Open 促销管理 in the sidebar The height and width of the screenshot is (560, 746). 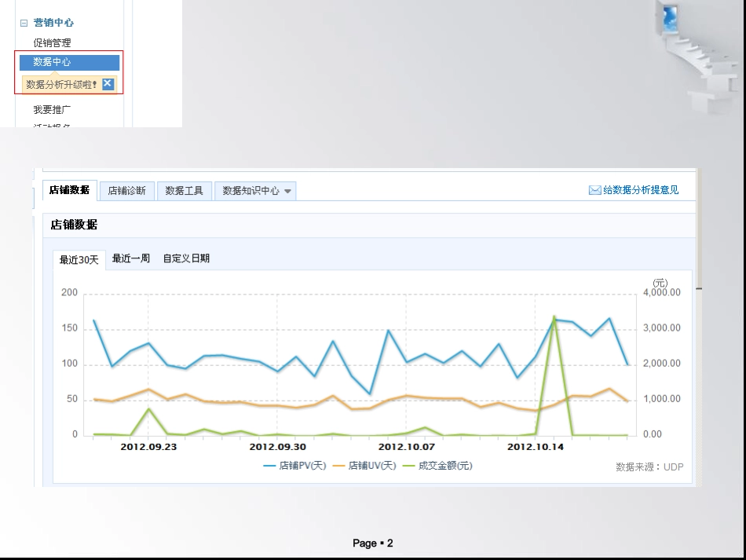pos(52,43)
